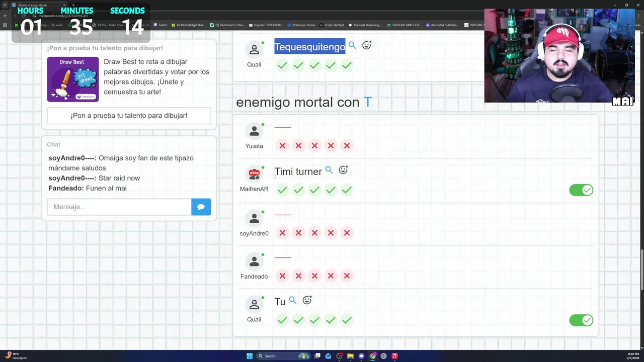This screenshot has width=644, height=362.
Task: Open the Draw Best game thumbnail
Action: tap(73, 79)
